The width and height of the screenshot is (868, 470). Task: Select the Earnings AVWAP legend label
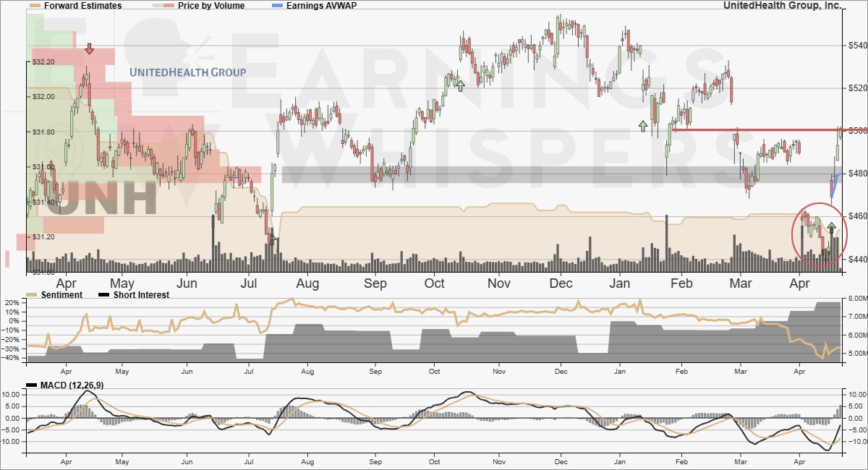(x=322, y=5)
